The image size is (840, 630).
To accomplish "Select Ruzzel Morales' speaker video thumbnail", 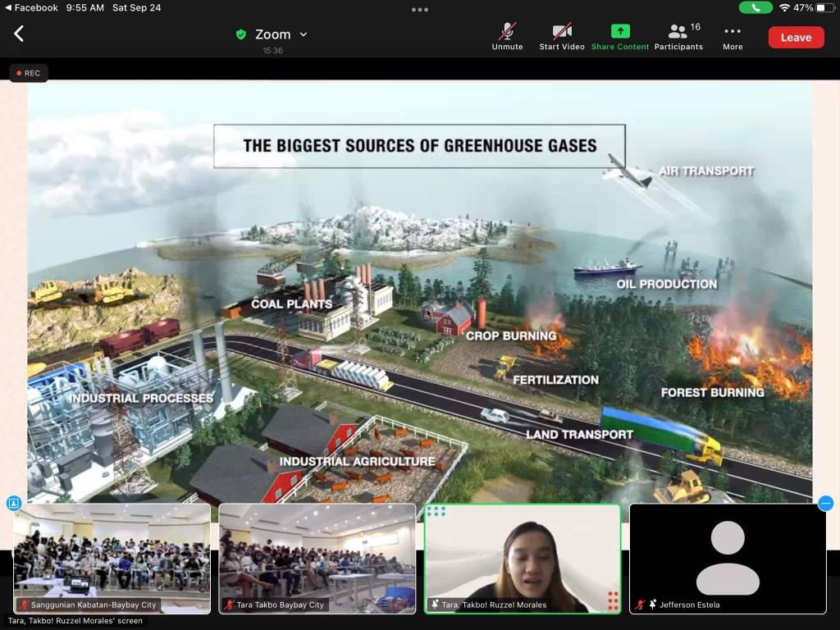I will [523, 558].
